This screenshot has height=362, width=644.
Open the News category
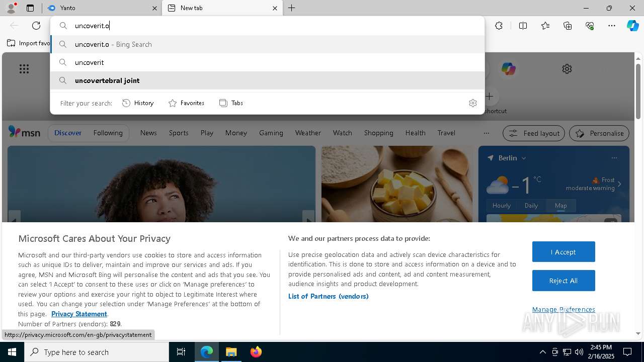(148, 133)
